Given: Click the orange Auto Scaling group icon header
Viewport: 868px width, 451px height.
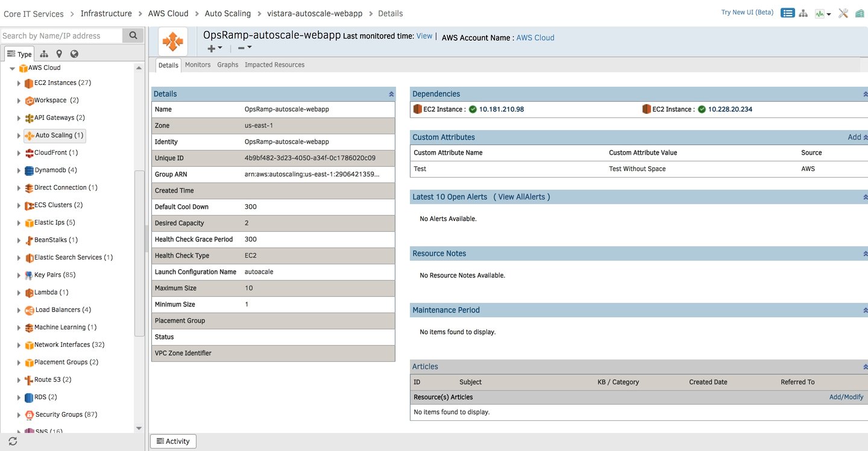Looking at the screenshot, I should tap(173, 41).
